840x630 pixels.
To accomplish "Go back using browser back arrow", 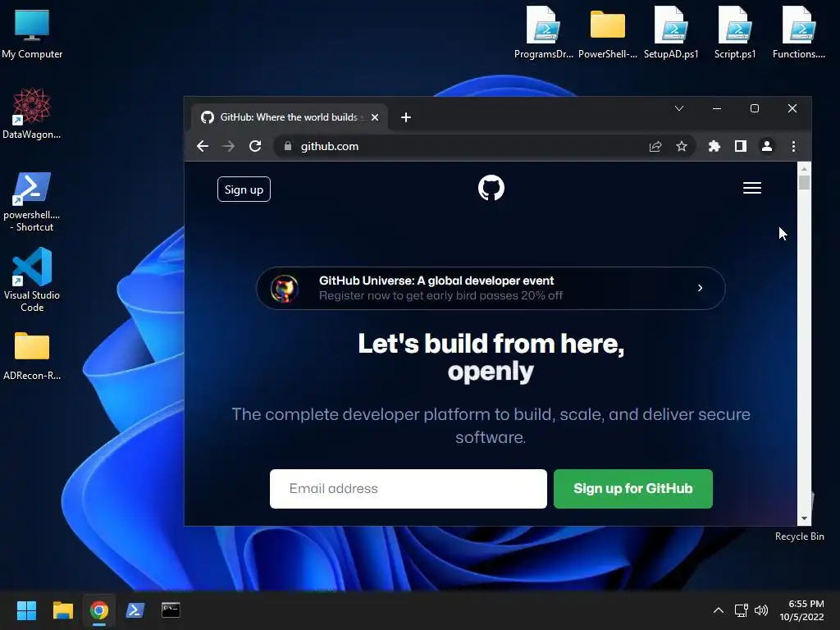I will click(203, 146).
